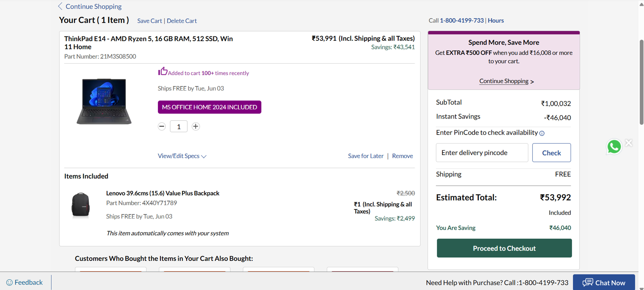This screenshot has width=644, height=290.
Task: Remove the ThinkPad E14 from cart
Action: [x=402, y=156]
